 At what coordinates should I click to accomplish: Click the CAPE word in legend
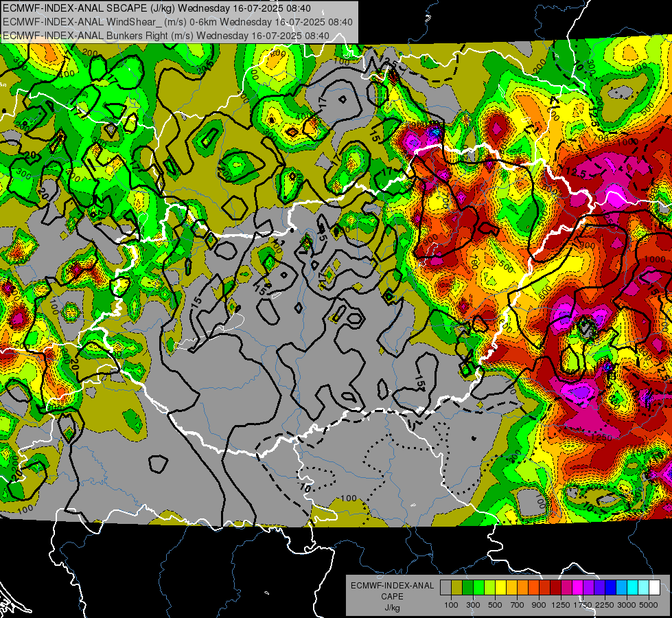point(392,597)
